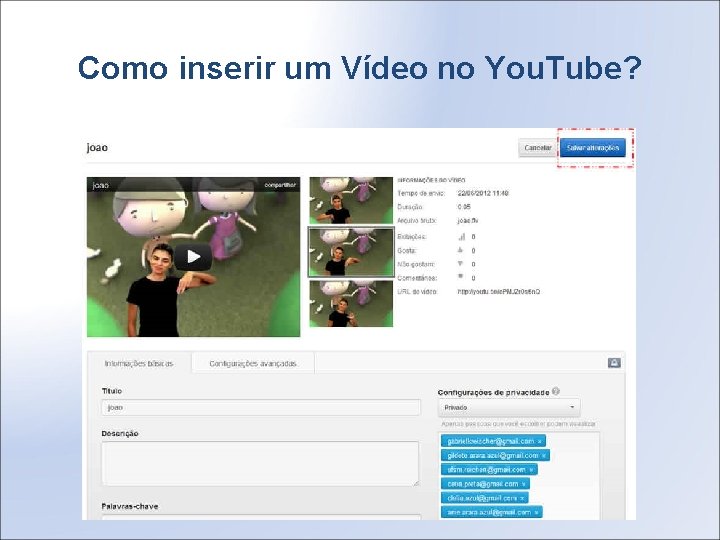Switch to the Configurações avançadas tab
The image size is (720, 540).
[253, 363]
